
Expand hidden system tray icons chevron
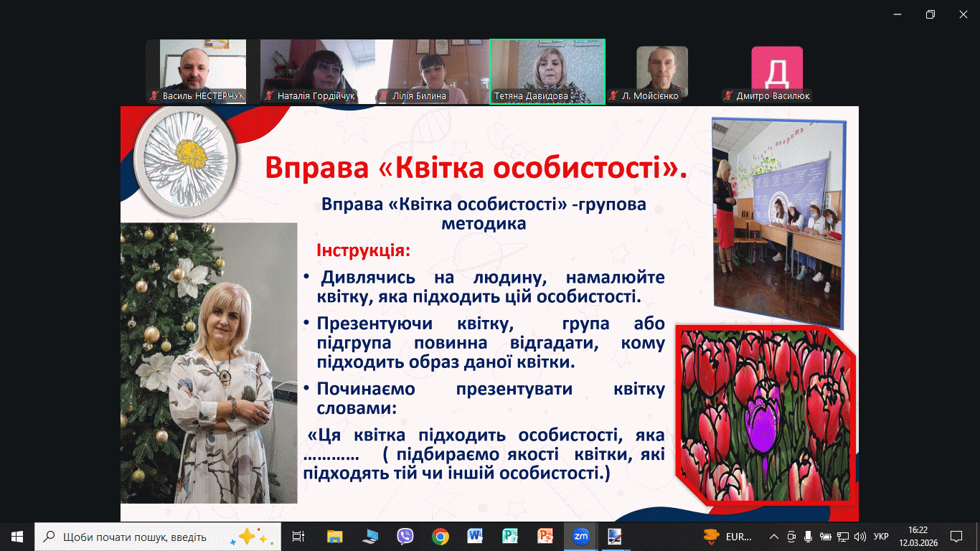(x=773, y=536)
